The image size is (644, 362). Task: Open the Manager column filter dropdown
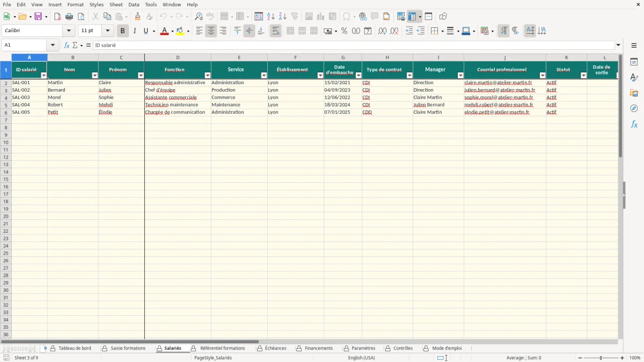tap(460, 76)
